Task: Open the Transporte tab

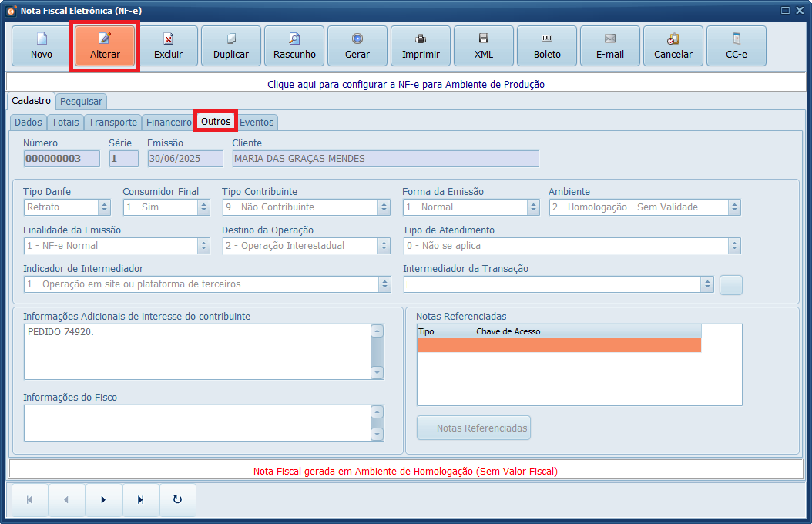Action: click(x=112, y=123)
